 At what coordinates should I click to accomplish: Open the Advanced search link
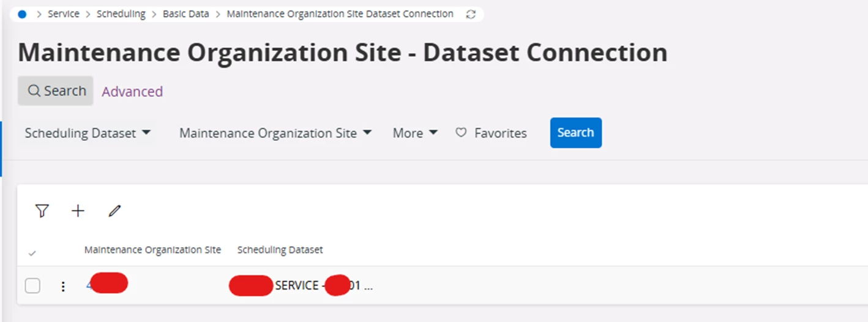coord(132,92)
